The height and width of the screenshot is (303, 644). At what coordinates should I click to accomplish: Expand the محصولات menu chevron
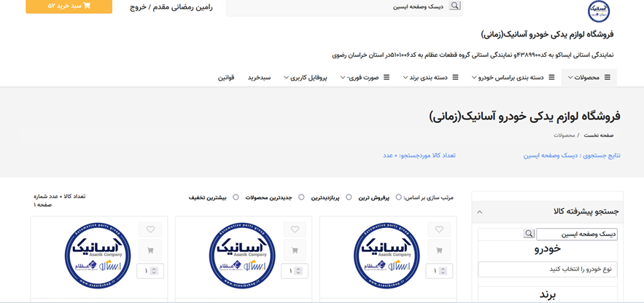[x=570, y=77]
